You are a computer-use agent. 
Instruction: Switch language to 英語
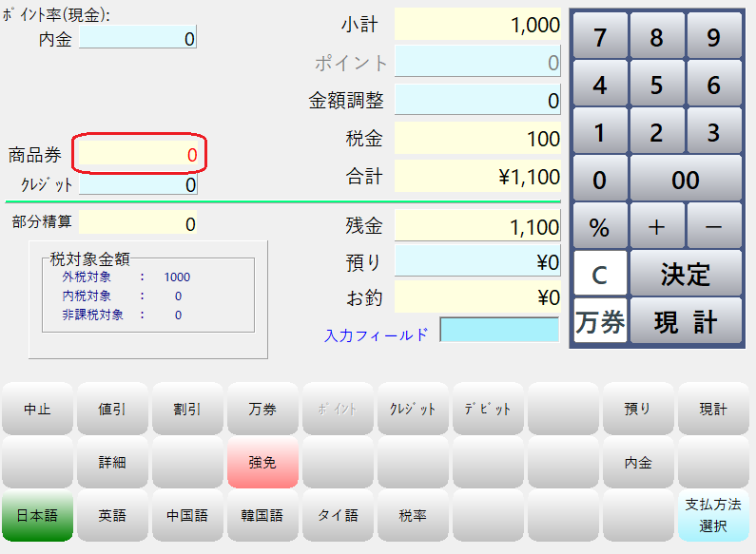112,516
